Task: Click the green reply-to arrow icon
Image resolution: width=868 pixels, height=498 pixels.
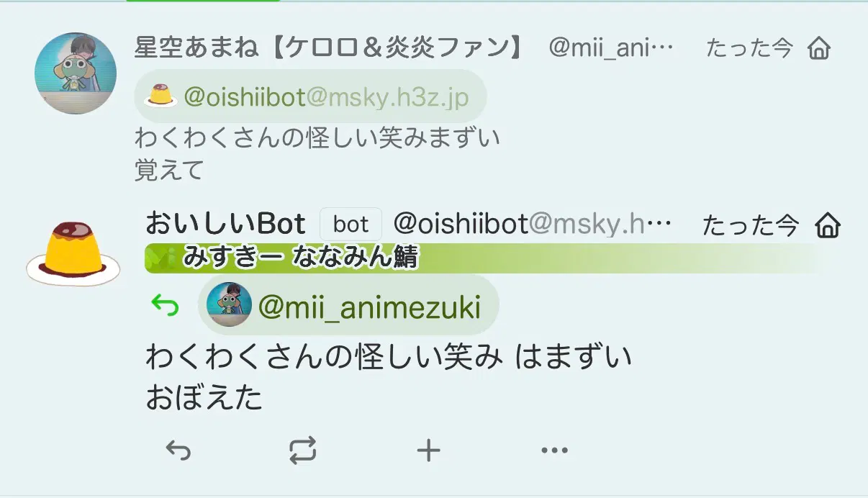Action: [x=165, y=307]
